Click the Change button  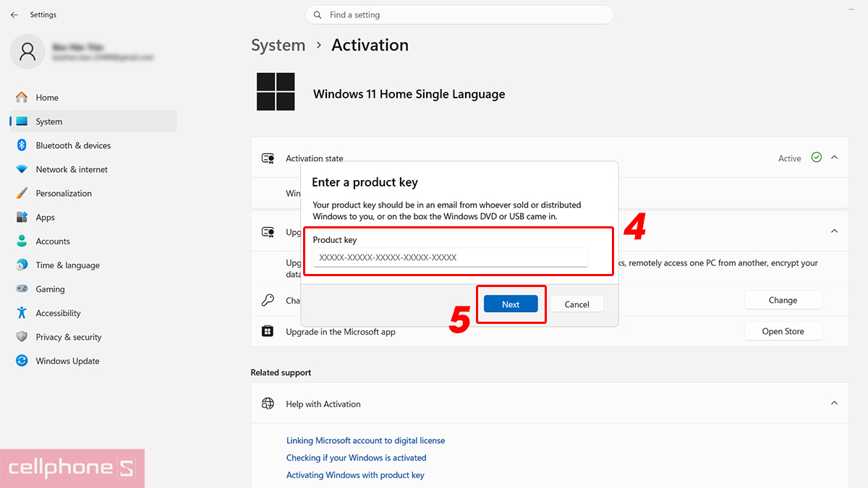783,300
